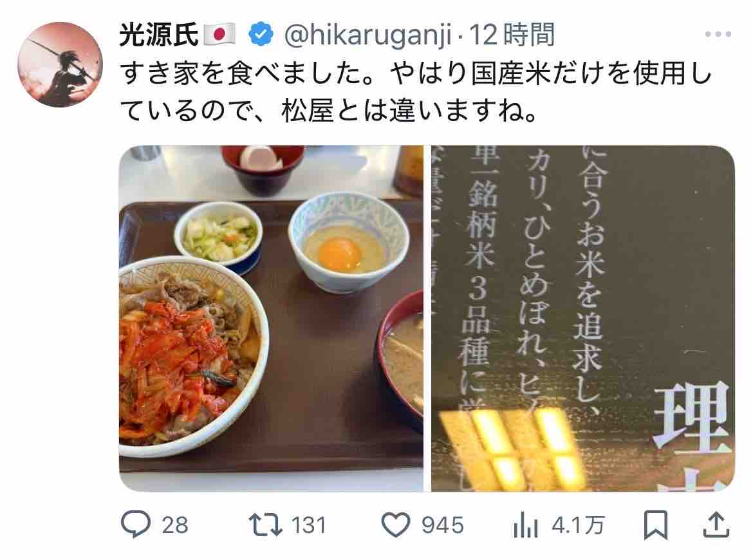Open the display name 光源氏
753x560 pixels.
(x=158, y=35)
